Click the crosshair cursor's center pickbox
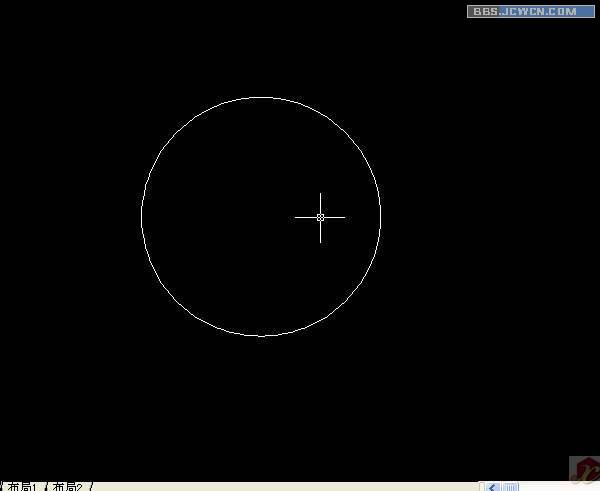600x491 pixels. point(320,216)
